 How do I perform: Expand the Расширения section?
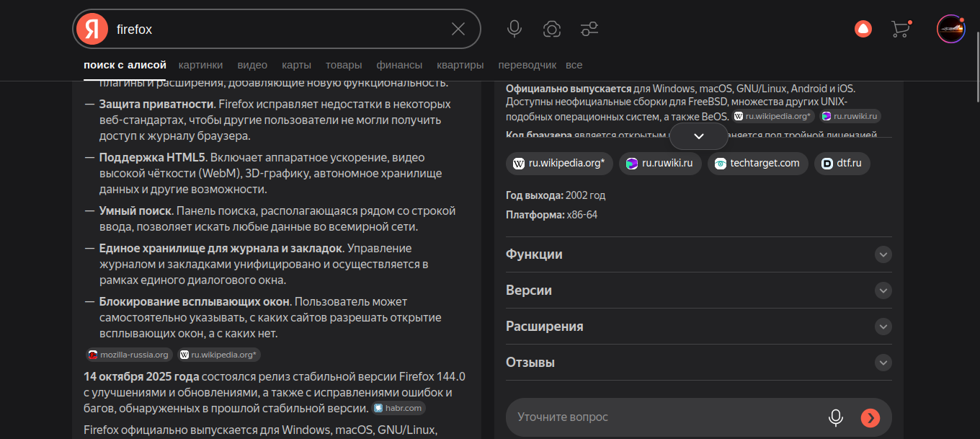point(883,327)
